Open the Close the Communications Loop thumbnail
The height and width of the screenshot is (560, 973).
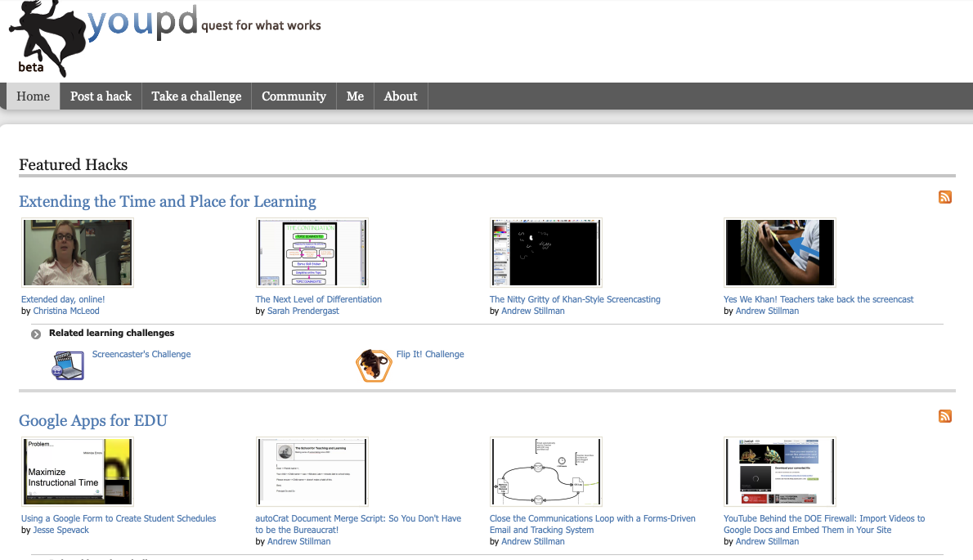(x=546, y=472)
